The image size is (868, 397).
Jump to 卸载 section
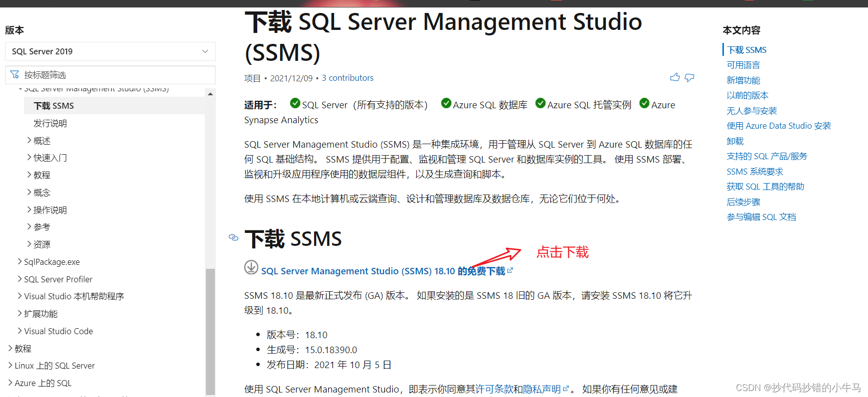[x=735, y=141]
